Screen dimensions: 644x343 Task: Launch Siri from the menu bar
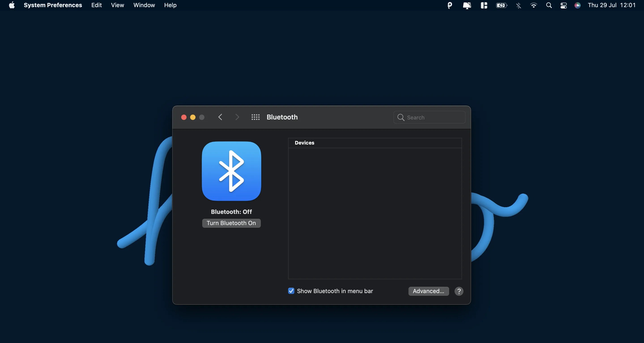[x=578, y=5]
